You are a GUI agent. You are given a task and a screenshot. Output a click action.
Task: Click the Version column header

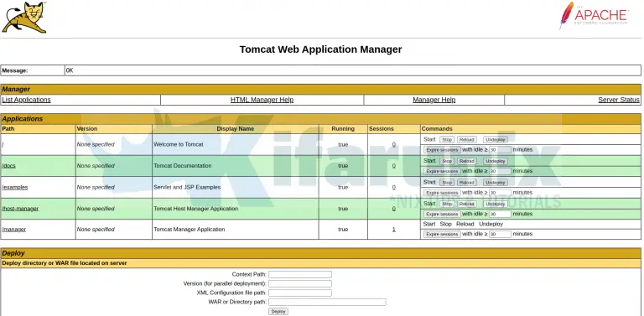click(x=87, y=129)
